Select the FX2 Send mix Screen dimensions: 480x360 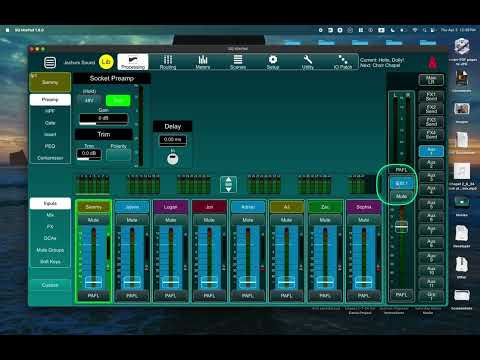pyautogui.click(x=431, y=109)
